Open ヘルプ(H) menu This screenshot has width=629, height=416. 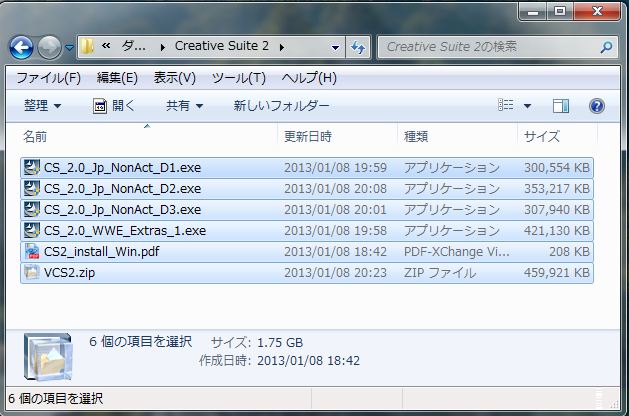(309, 78)
